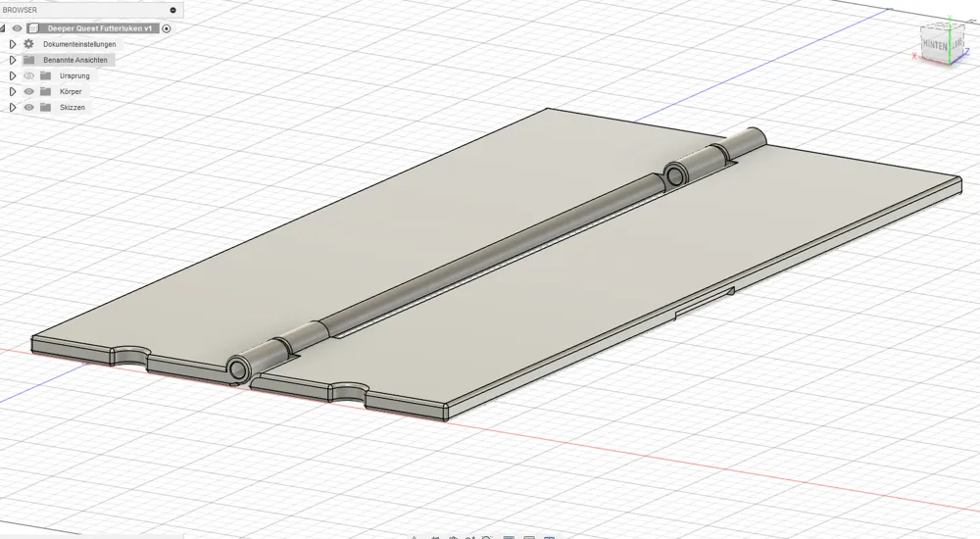Hide the Skizzen folder via eye icon
The height and width of the screenshot is (539, 980).
(x=28, y=108)
